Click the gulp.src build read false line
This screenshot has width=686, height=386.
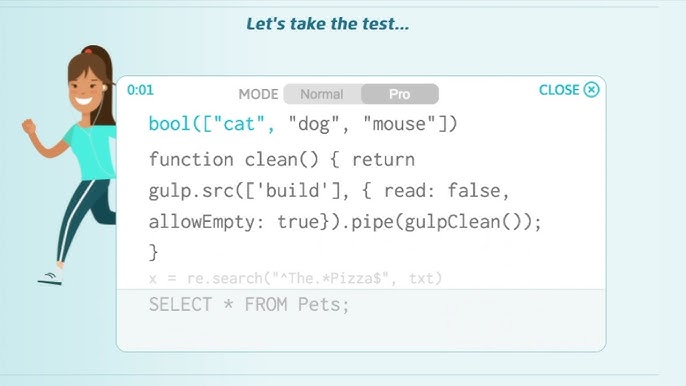tap(329, 191)
